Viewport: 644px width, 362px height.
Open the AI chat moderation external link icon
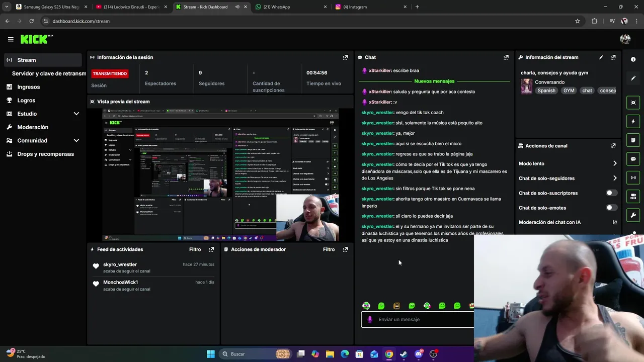pyautogui.click(x=615, y=222)
